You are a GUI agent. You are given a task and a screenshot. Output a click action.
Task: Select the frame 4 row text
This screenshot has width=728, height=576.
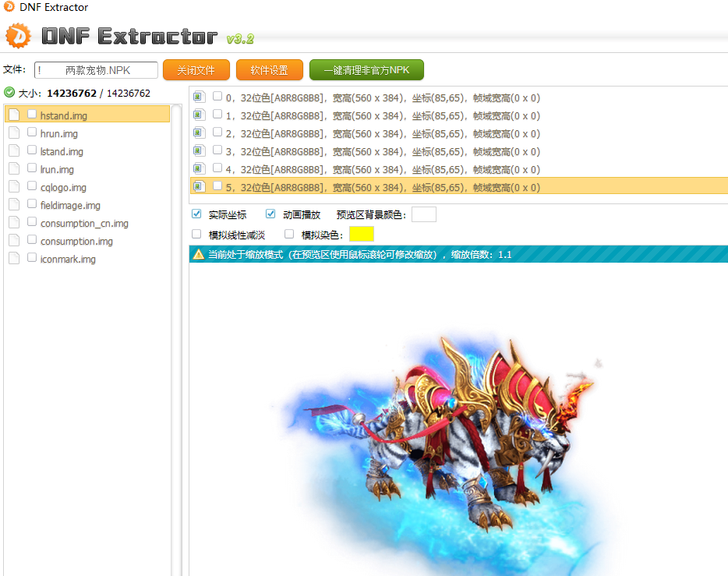click(383, 169)
